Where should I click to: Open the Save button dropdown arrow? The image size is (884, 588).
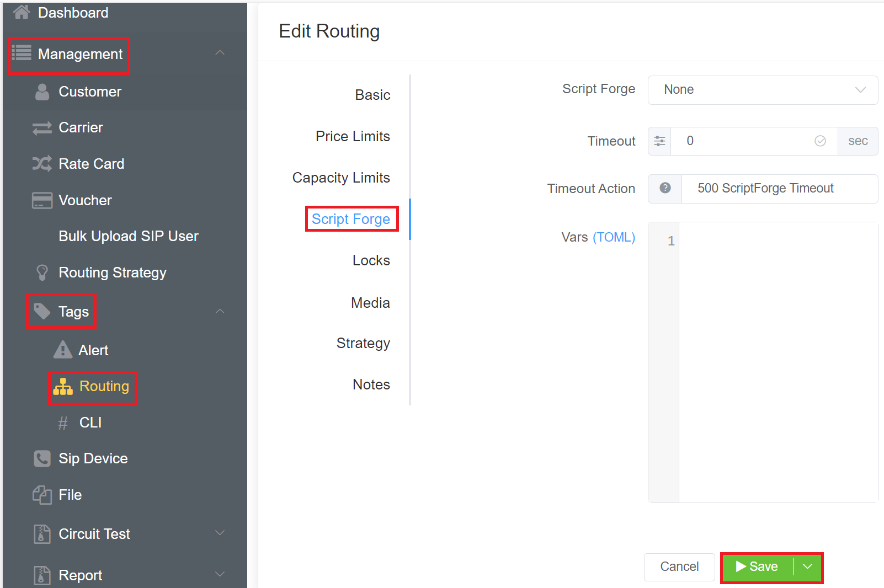[x=807, y=567]
